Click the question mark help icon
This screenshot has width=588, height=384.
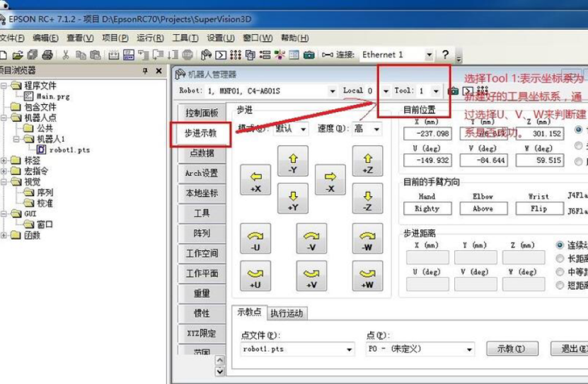pos(445,55)
